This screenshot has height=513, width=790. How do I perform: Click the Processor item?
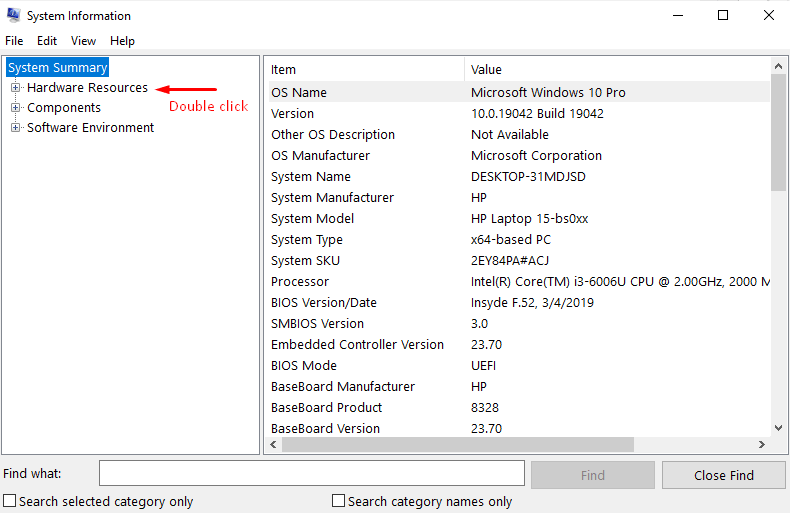(x=300, y=282)
